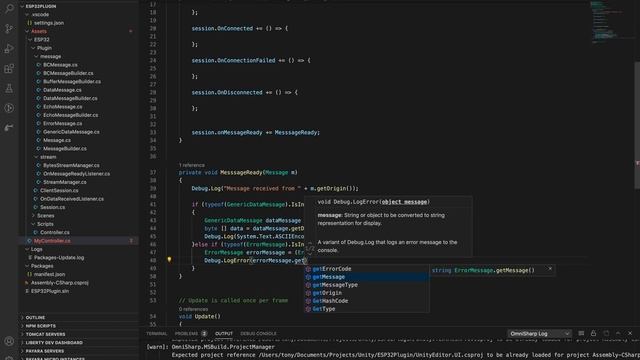The height and width of the screenshot is (360, 640).
Task: Open DataMessage.cs file
Action: click(62, 90)
